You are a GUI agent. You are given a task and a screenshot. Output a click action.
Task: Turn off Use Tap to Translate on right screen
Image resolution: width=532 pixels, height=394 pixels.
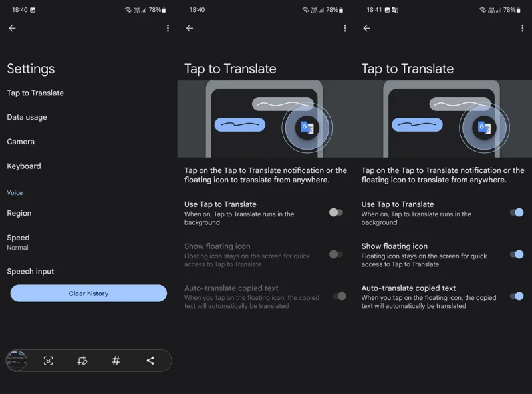pyautogui.click(x=517, y=212)
